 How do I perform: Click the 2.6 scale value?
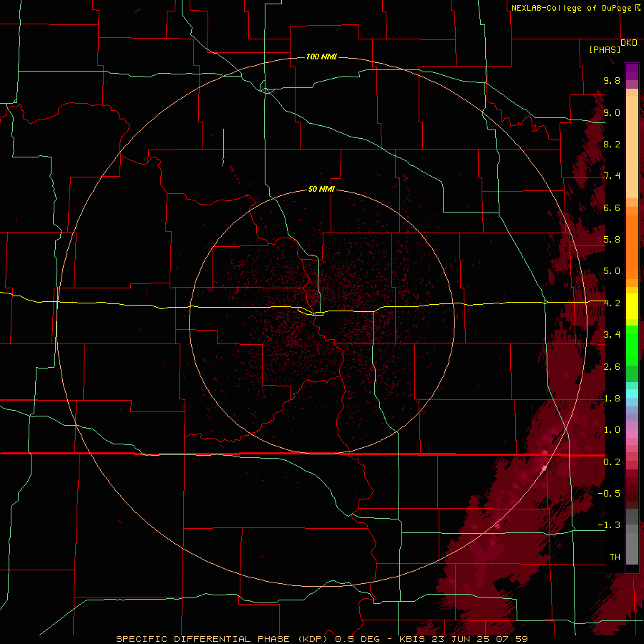tap(612, 367)
